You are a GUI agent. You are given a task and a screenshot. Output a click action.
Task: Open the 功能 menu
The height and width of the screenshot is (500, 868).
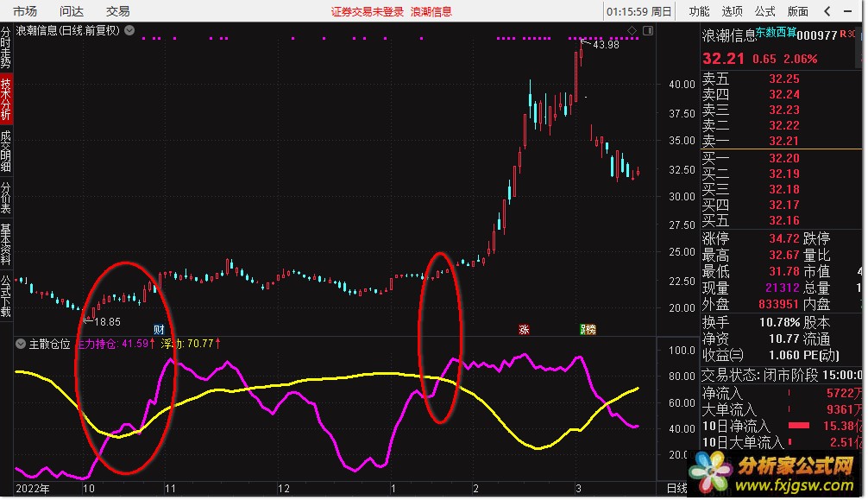click(x=699, y=11)
